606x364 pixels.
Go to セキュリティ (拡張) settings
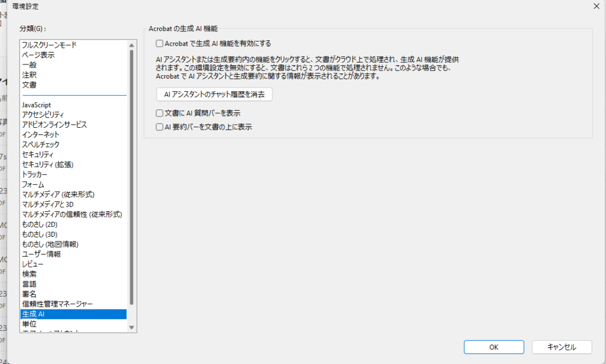[47, 165]
